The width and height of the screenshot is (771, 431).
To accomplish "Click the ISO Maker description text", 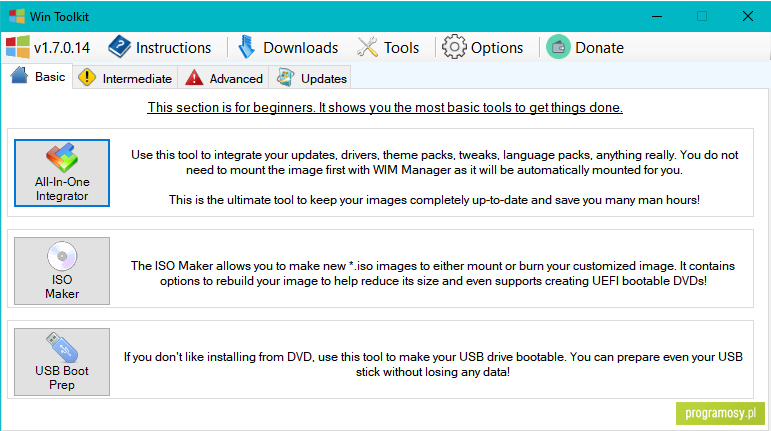I will pos(433,273).
